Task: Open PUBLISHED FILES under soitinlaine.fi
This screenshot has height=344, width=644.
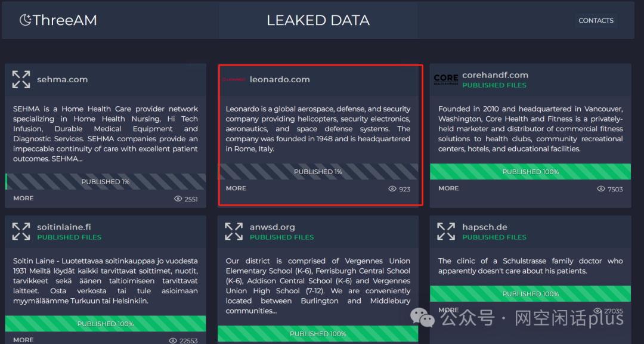Action: tap(69, 237)
